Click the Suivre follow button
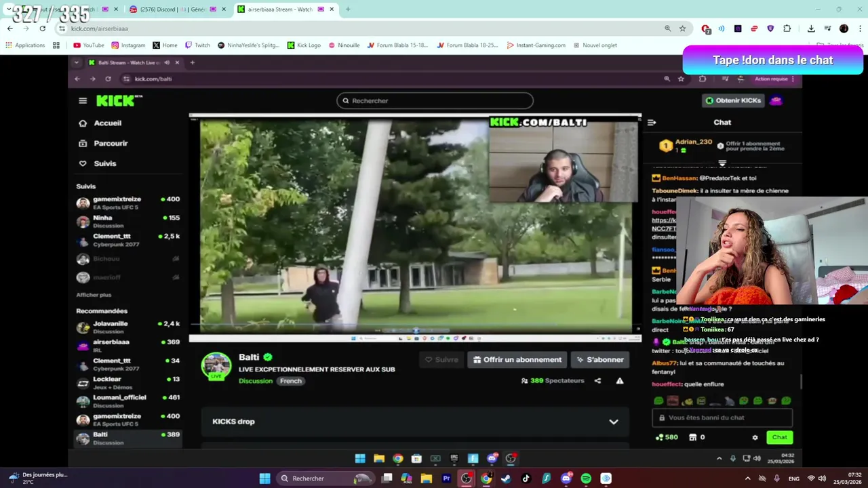Viewport: 868px width, 488px height. tap(441, 360)
